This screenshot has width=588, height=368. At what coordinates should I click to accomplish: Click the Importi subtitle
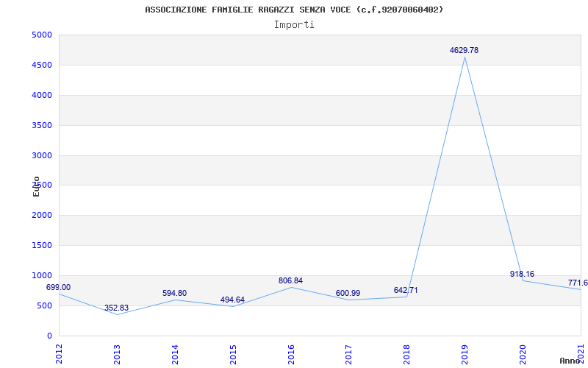point(294,25)
